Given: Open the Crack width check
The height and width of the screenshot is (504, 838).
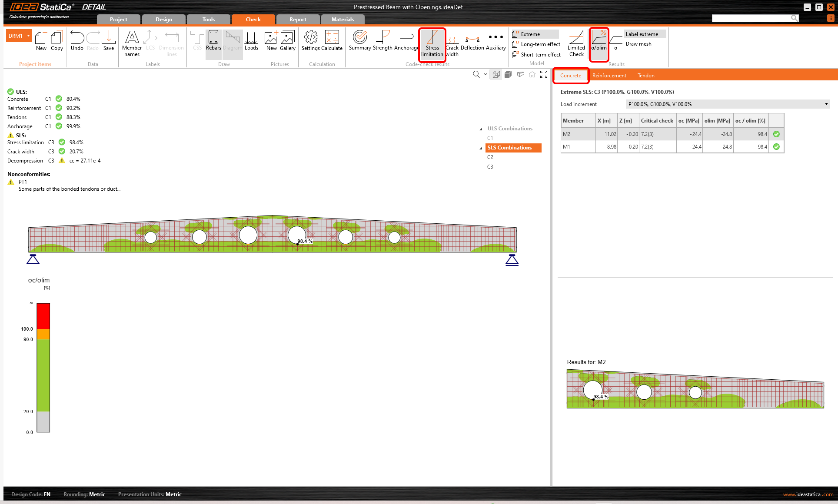Looking at the screenshot, I should coord(452,43).
